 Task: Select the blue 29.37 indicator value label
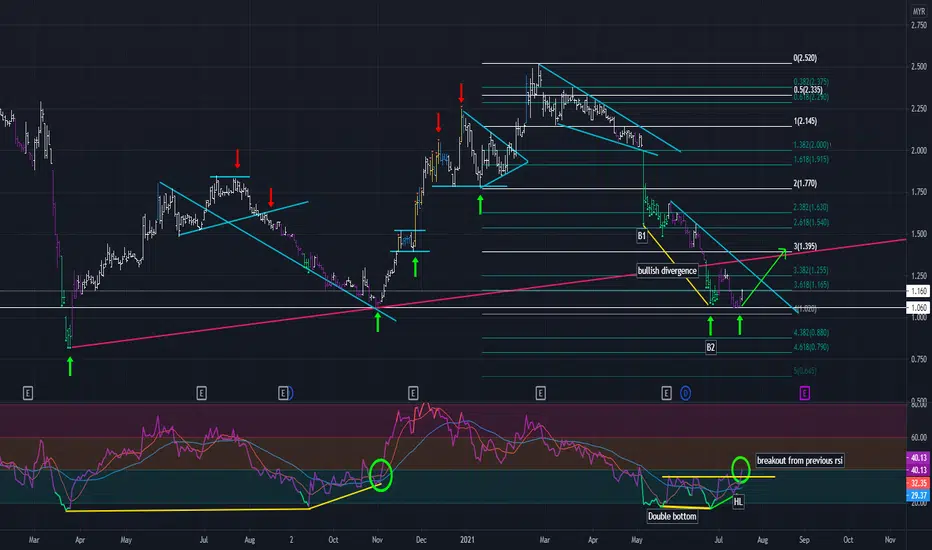point(918,495)
